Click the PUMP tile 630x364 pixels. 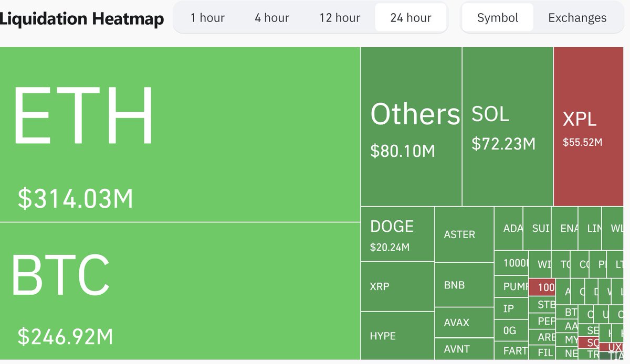[x=511, y=286]
